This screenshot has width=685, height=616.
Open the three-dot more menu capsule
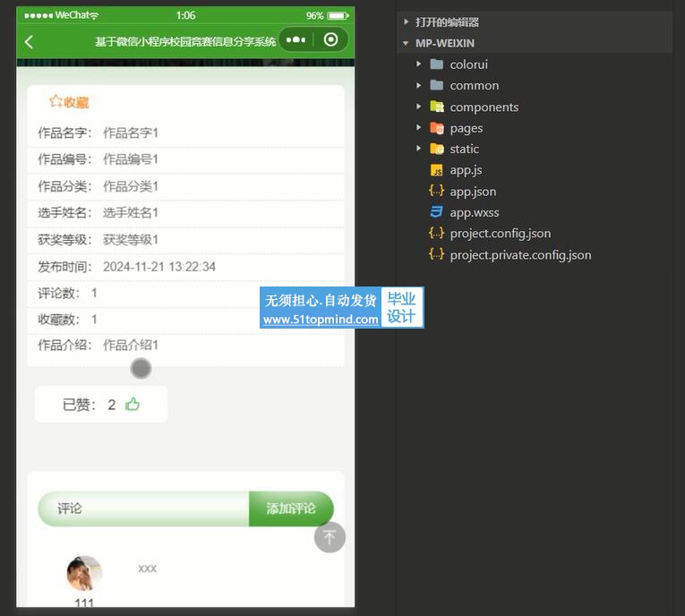click(x=296, y=40)
